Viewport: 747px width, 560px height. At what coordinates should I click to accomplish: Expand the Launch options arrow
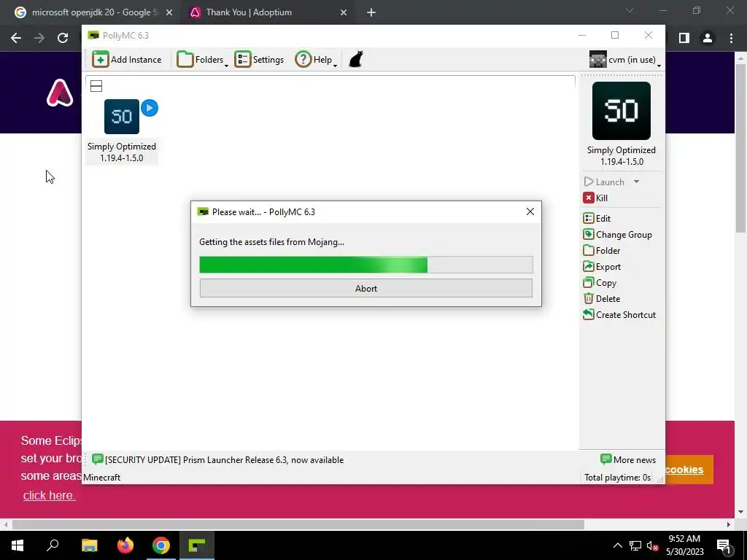click(636, 182)
